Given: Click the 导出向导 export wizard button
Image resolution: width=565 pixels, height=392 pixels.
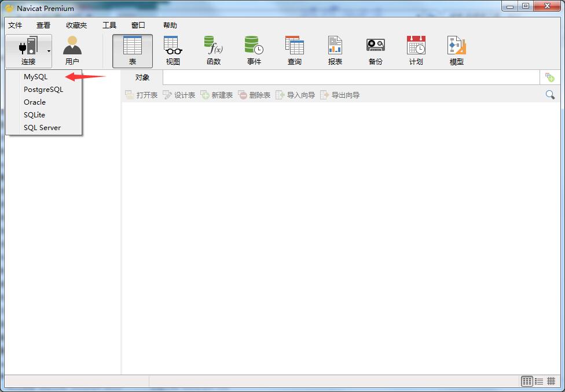Looking at the screenshot, I should point(340,95).
